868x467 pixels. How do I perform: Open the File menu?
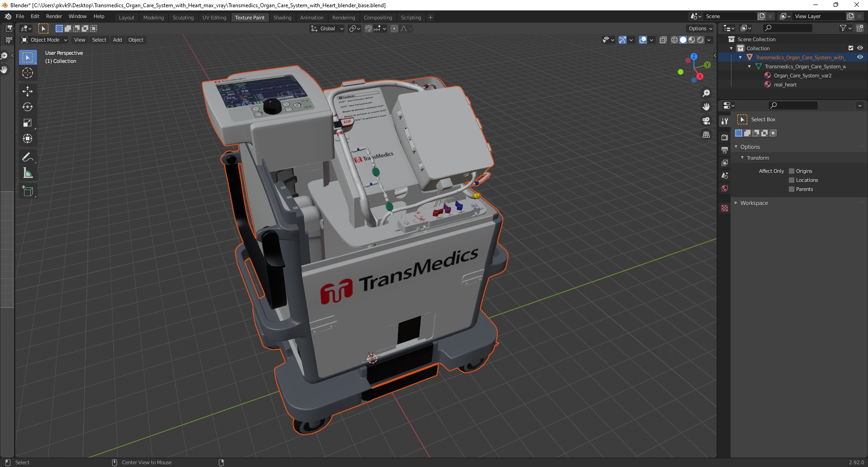tap(20, 16)
